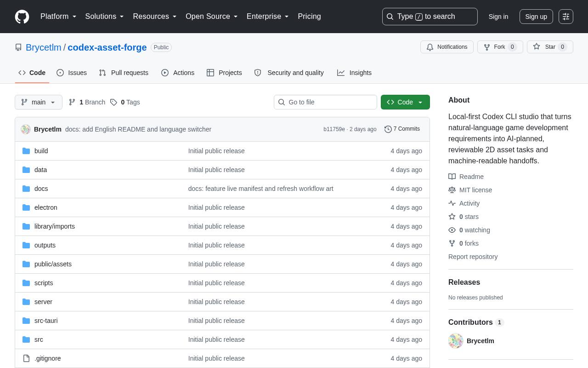Click the fork icon next to 0 forks
588x368 pixels.
pyautogui.click(x=452, y=243)
